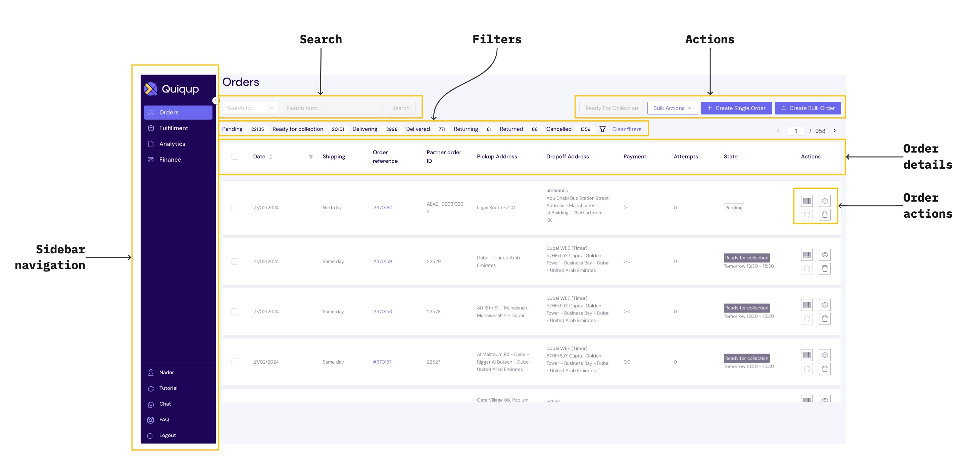This screenshot has height=460, width=980.
Task: Open the 'Search for...' dropdown
Action: [250, 108]
